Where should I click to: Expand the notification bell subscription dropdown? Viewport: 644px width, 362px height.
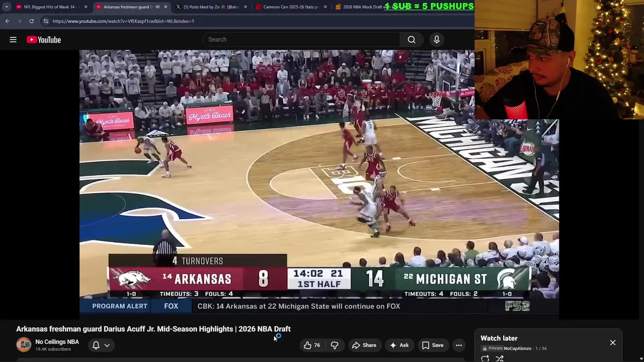point(101,345)
